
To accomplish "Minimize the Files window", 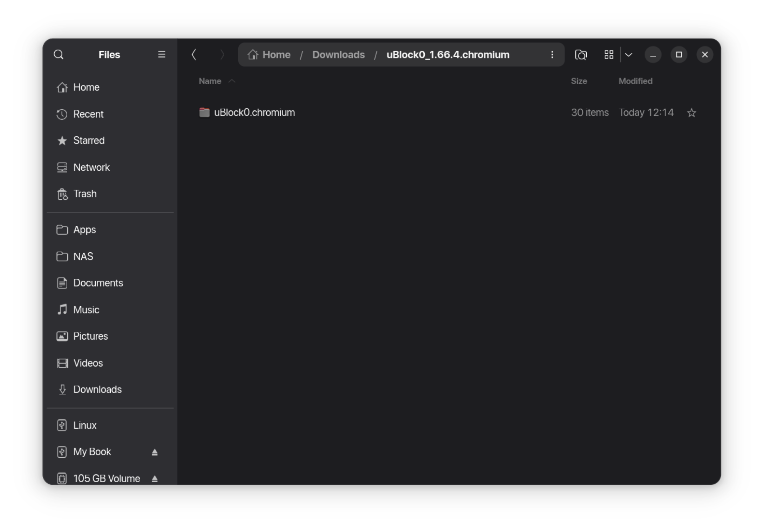I will click(653, 55).
